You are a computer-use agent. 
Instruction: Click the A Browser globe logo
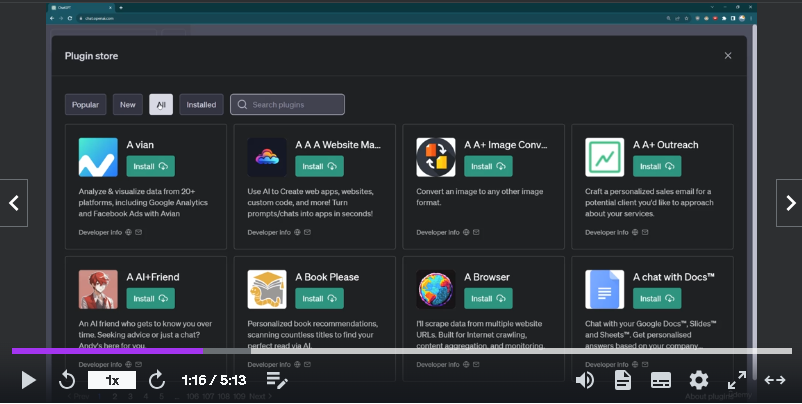point(436,289)
